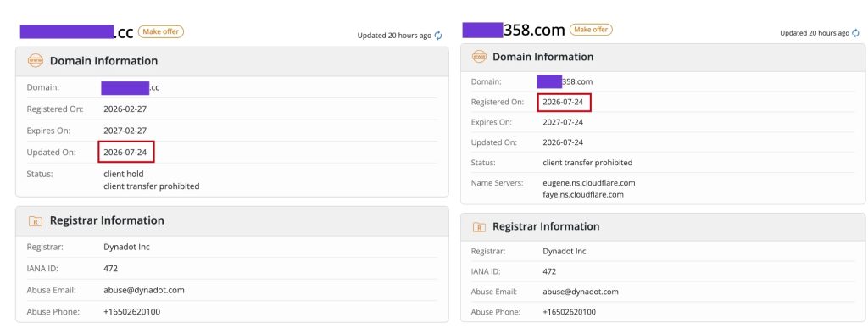Select abuse@dynadot.com in right registrar panel
868x334 pixels.
581,292
